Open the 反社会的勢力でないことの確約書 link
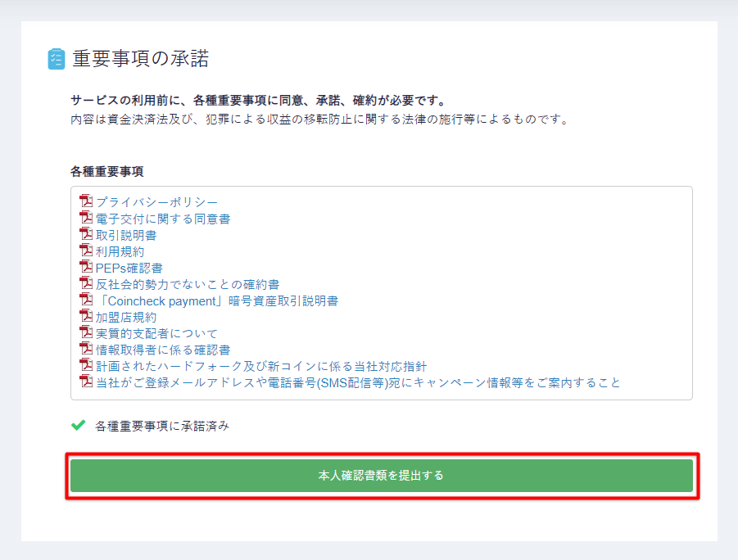Image resolution: width=738 pixels, height=560 pixels. tap(188, 285)
